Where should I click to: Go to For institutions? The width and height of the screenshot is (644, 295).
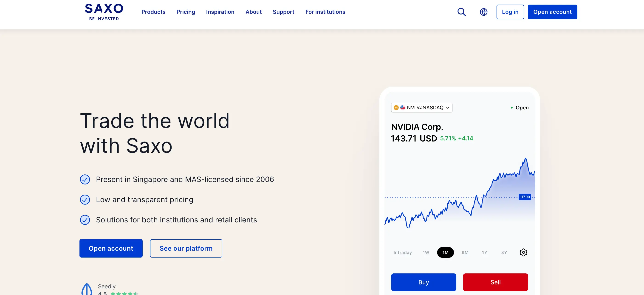pos(325,12)
